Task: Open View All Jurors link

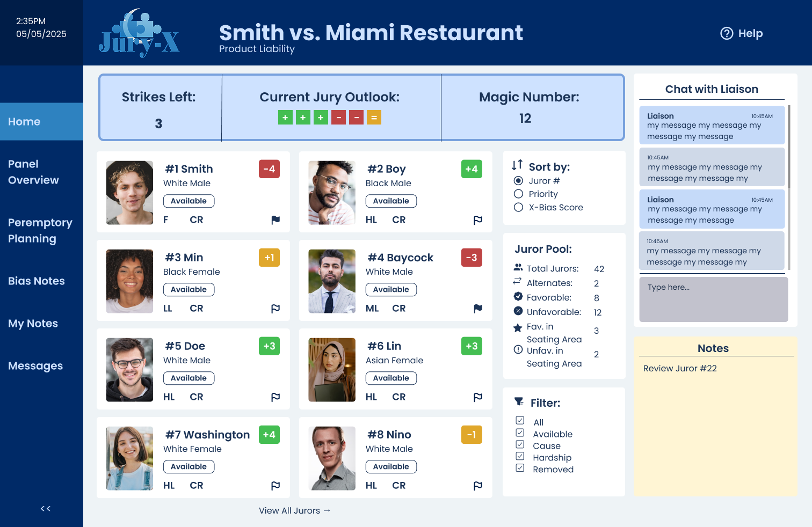Action: pyautogui.click(x=294, y=510)
